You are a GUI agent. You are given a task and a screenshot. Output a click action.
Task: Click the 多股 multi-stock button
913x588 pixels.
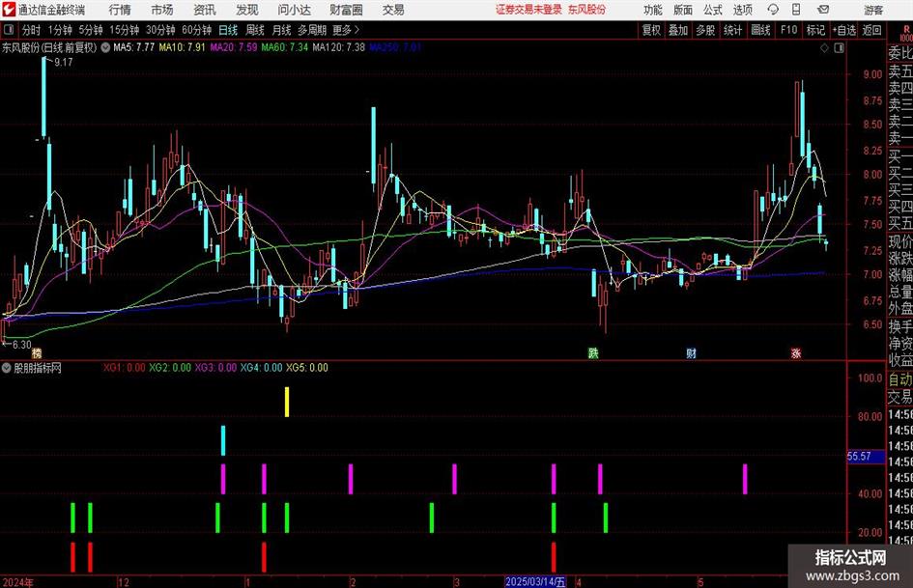705,30
